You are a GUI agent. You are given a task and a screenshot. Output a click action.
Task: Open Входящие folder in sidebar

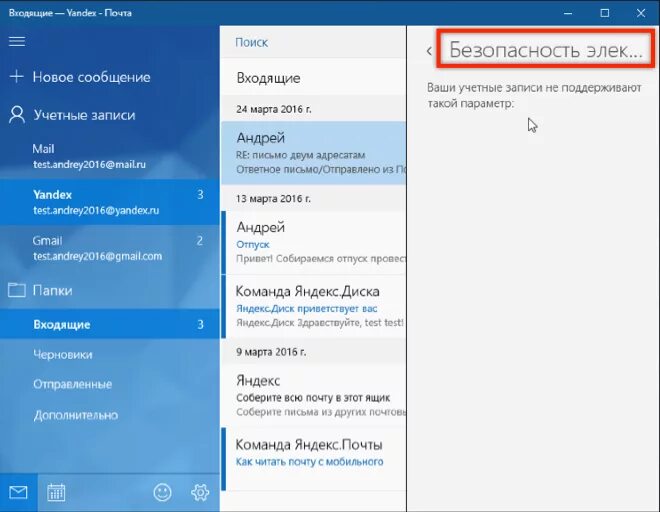pos(109,324)
